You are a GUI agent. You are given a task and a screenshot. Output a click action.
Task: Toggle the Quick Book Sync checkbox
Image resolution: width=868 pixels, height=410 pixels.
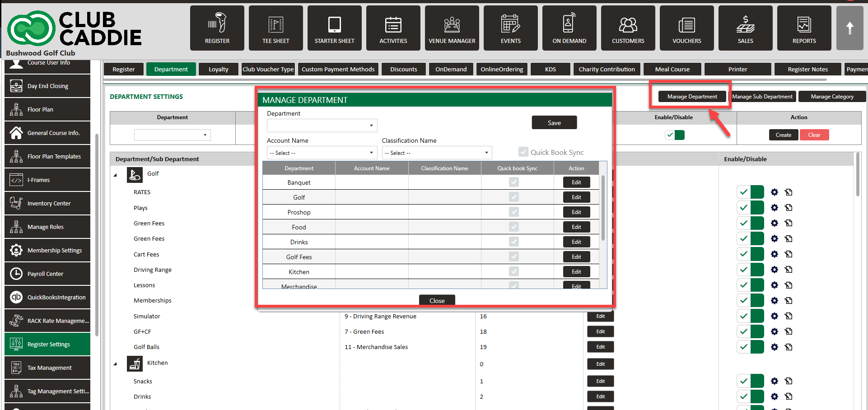pyautogui.click(x=523, y=152)
